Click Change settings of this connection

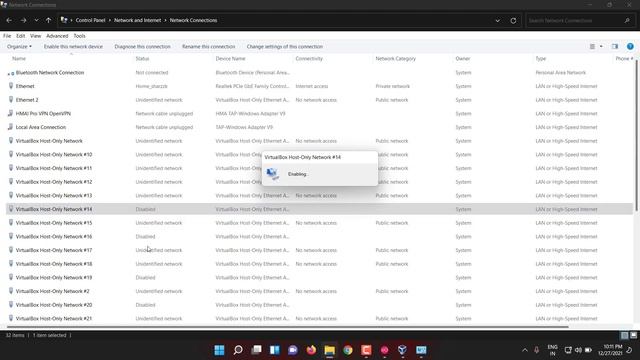pyautogui.click(x=284, y=47)
